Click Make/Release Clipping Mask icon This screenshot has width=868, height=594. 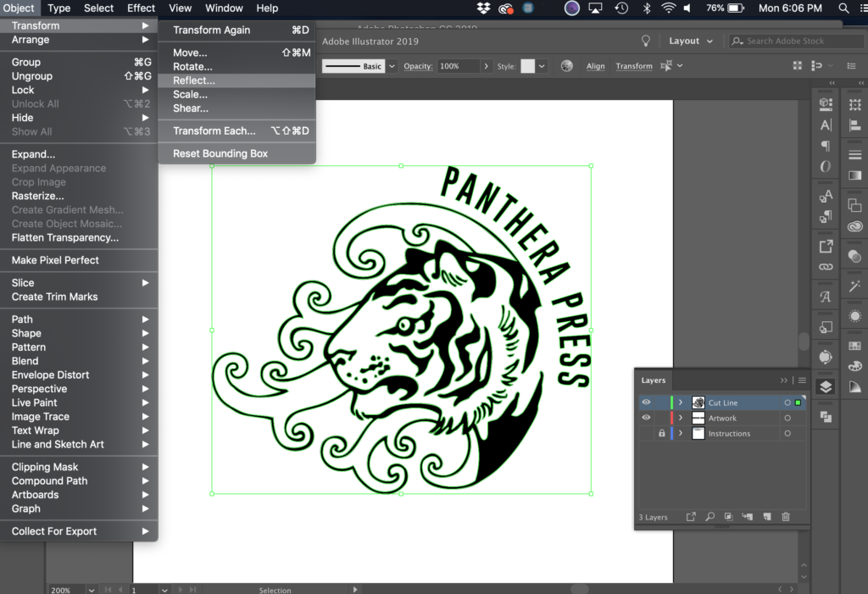[728, 517]
